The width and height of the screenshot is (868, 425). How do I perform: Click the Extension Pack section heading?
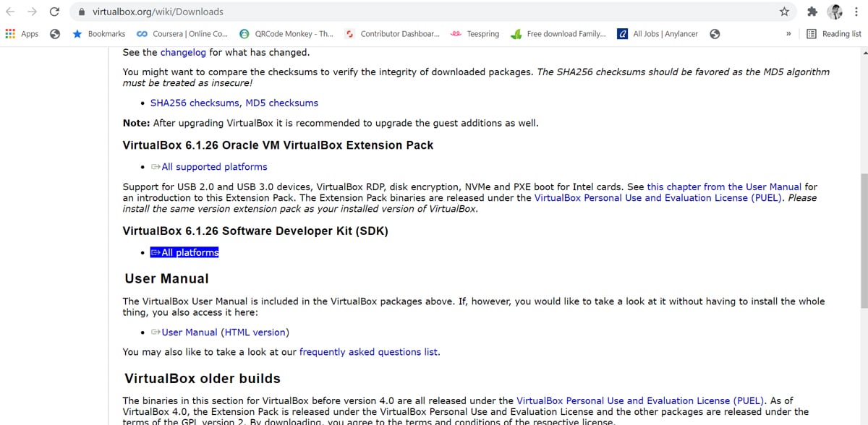pyautogui.click(x=278, y=145)
